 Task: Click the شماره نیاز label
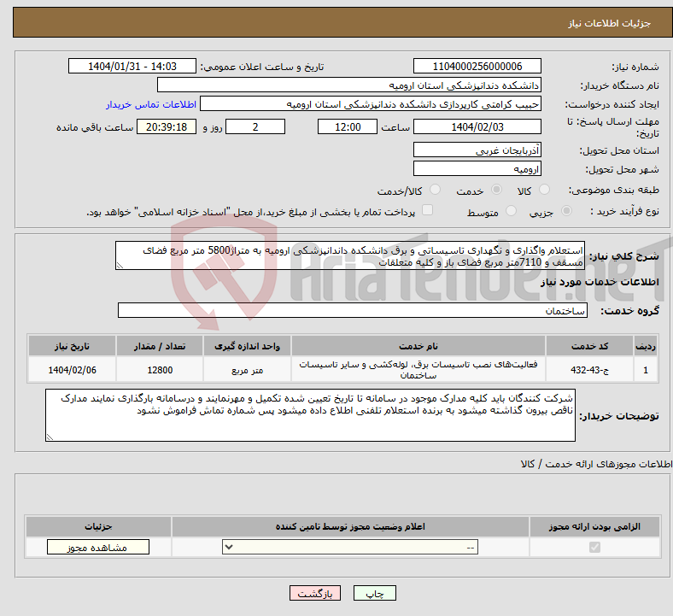click(635, 67)
